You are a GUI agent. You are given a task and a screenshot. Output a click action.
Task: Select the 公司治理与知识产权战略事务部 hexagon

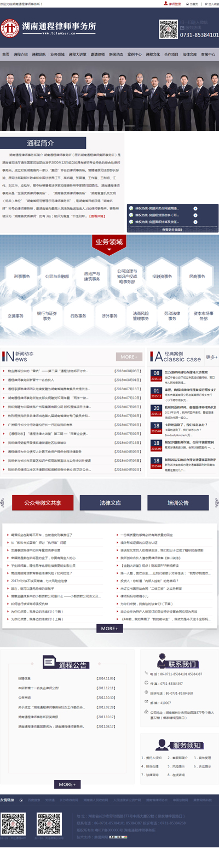(127, 277)
